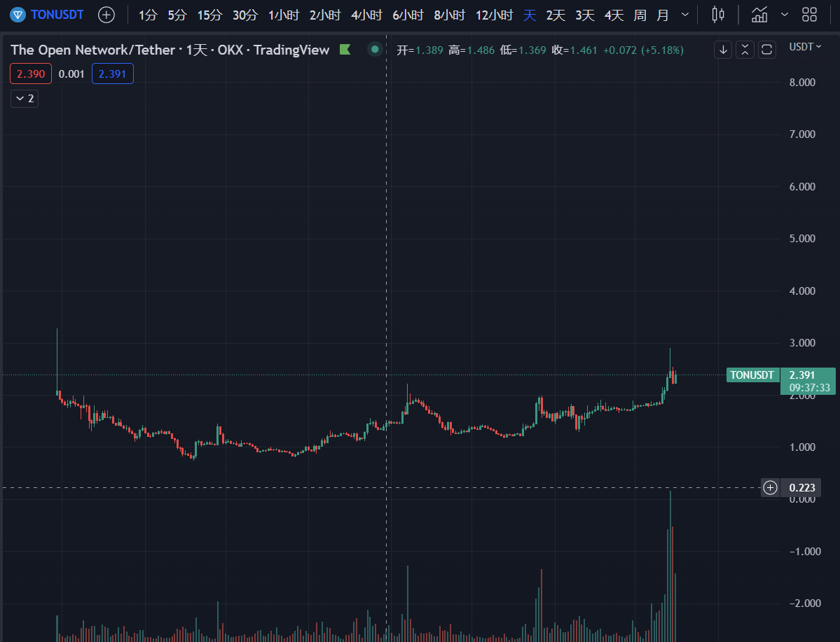Switch to the 3天 interval
840x642 pixels.
pyautogui.click(x=585, y=15)
